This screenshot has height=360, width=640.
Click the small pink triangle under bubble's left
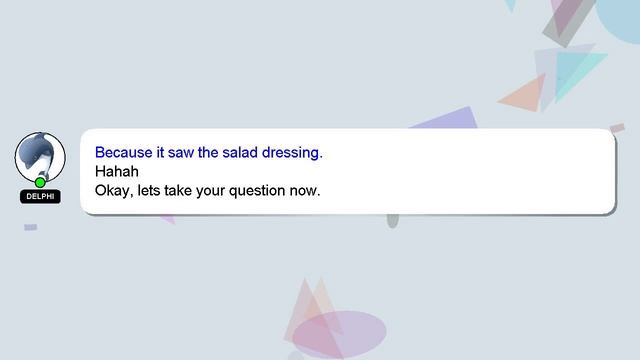(169, 220)
